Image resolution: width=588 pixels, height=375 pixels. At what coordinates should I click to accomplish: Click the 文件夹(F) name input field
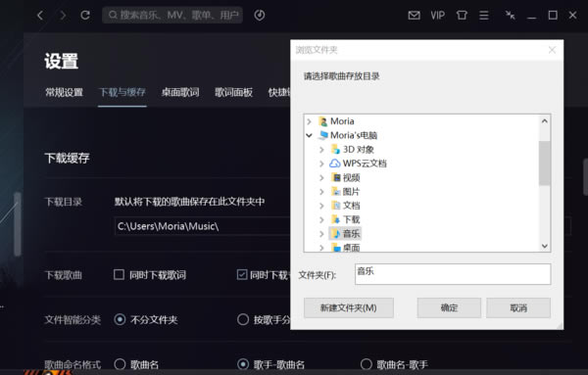453,274
